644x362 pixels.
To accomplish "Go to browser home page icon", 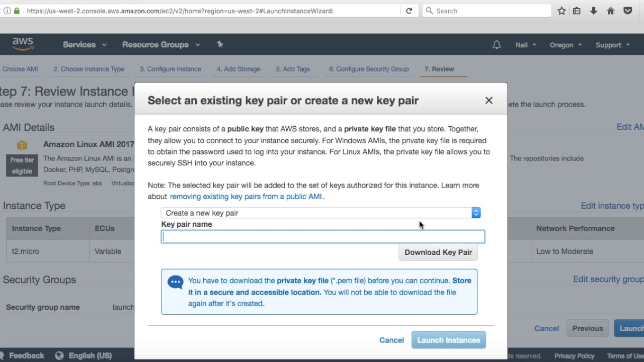I will pos(611,11).
